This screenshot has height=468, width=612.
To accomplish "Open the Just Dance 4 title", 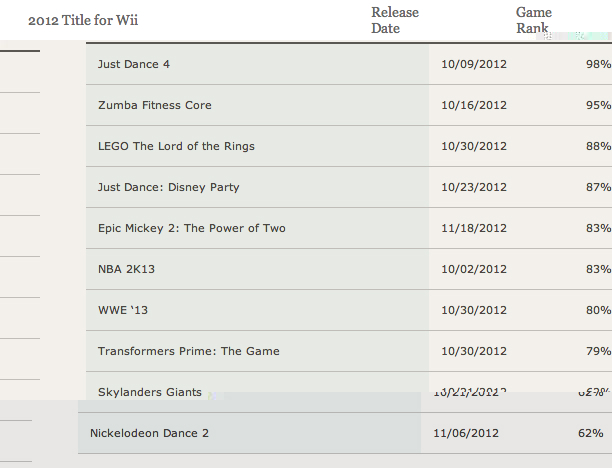I will pyautogui.click(x=134, y=64).
